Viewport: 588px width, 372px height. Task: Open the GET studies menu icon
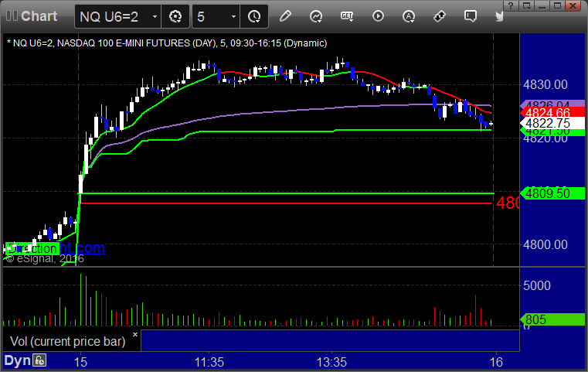pyautogui.click(x=347, y=16)
